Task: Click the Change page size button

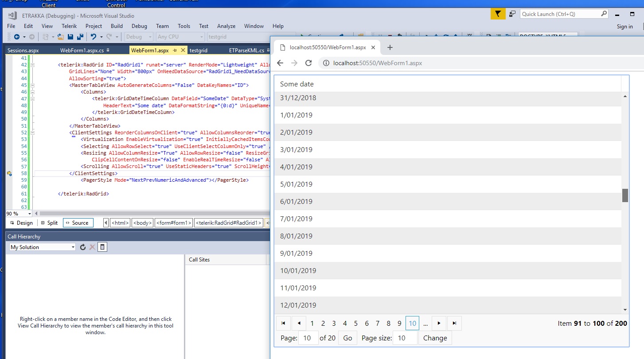Action: click(x=435, y=338)
